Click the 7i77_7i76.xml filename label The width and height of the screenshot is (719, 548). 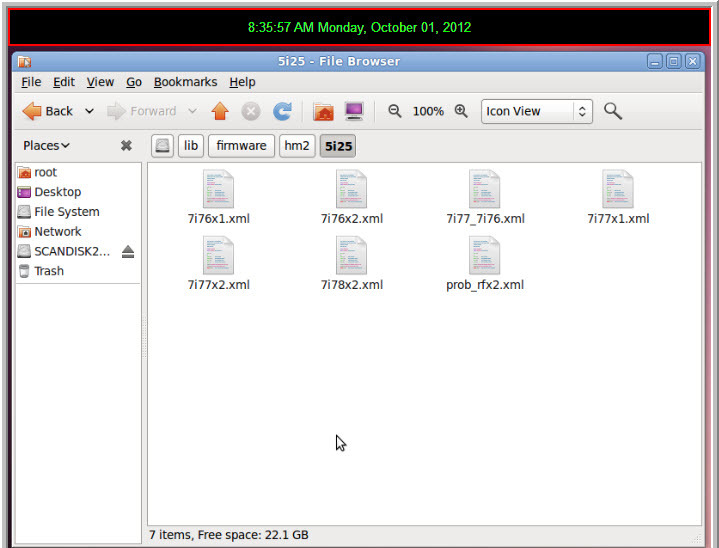485,219
